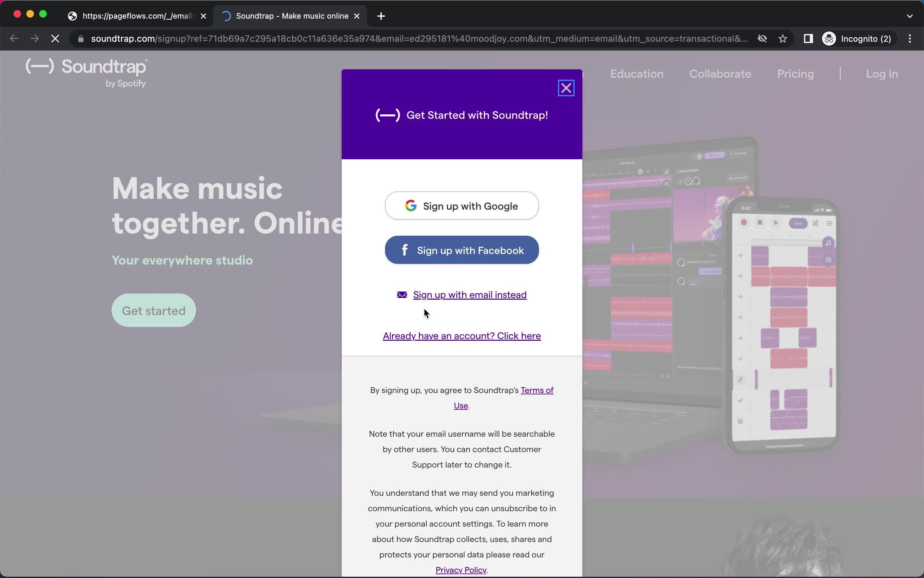924x578 pixels.
Task: Go back to previous page
Action: pyautogui.click(x=14, y=39)
